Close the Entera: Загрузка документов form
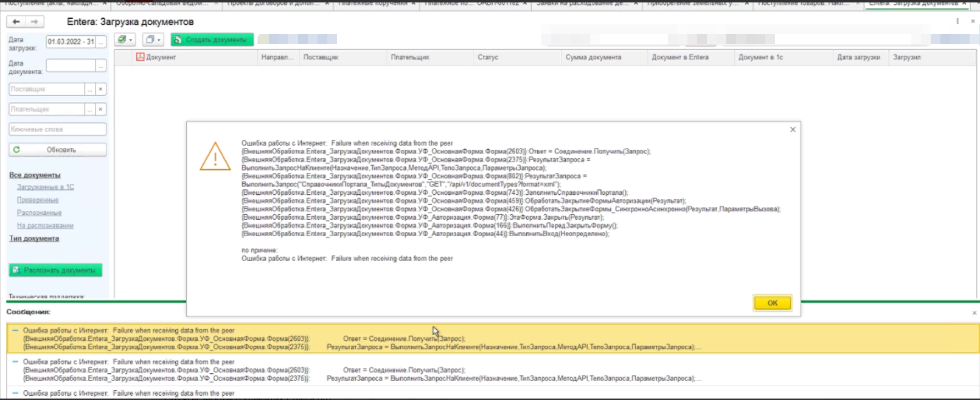 click(972, 21)
